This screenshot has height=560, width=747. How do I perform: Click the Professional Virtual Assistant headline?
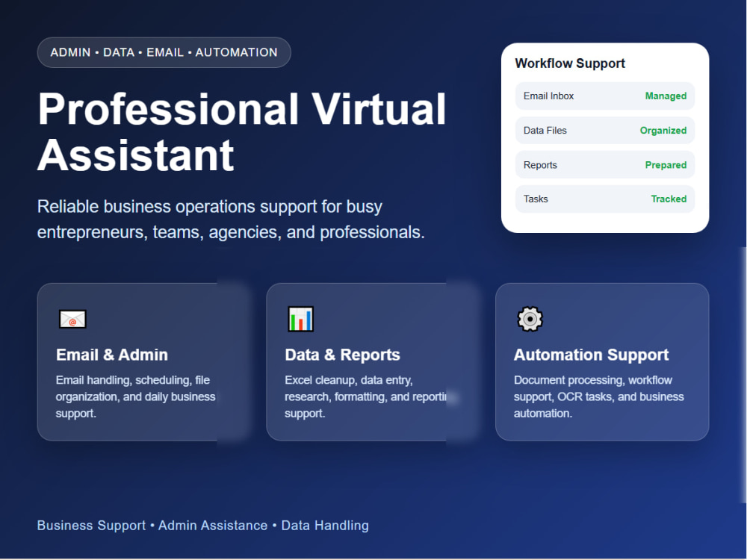(x=242, y=132)
